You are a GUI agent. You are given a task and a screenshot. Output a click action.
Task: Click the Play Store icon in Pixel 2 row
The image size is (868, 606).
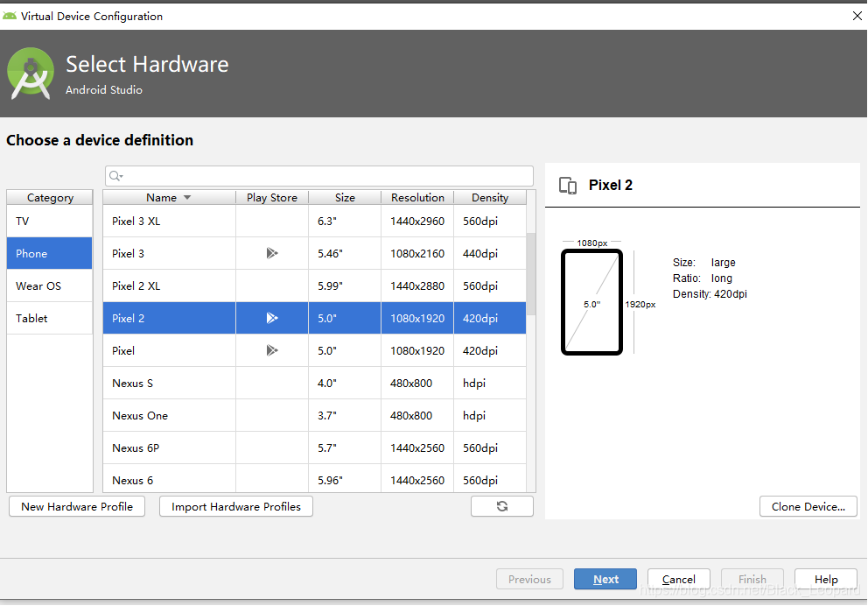[x=272, y=318]
